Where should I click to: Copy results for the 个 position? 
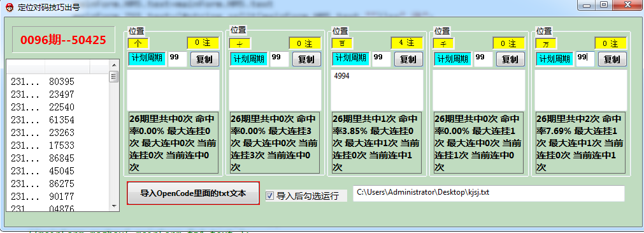204,59
